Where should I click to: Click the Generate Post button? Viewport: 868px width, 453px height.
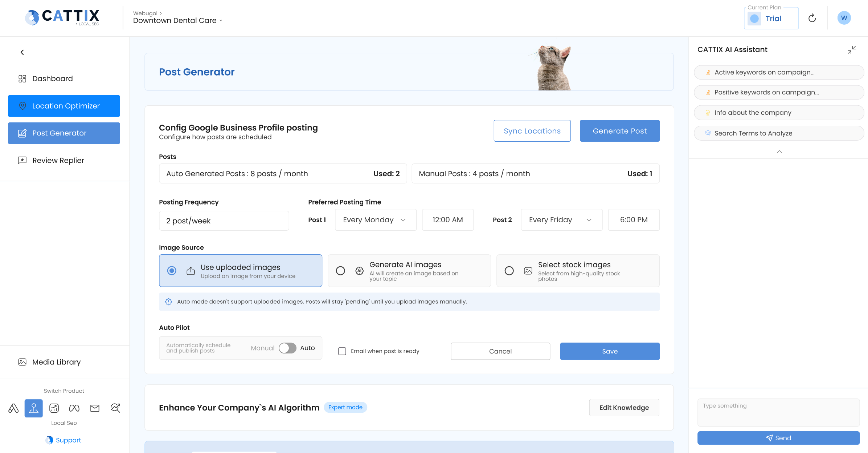click(619, 131)
